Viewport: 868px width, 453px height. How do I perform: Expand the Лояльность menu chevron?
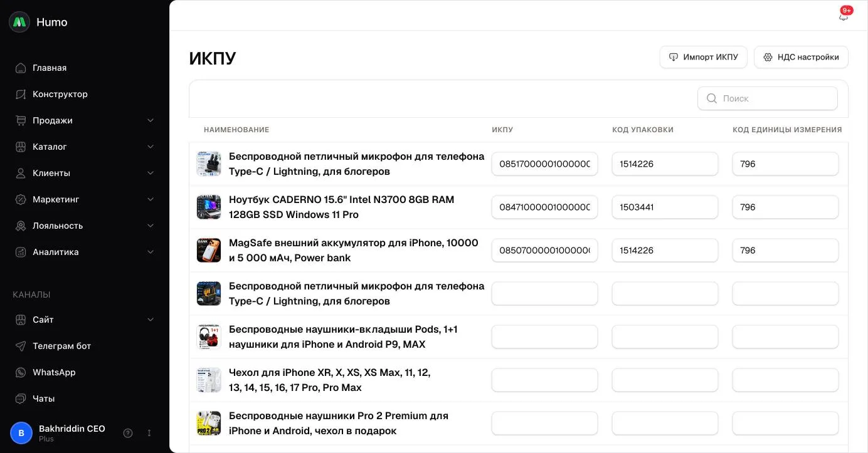coord(151,226)
